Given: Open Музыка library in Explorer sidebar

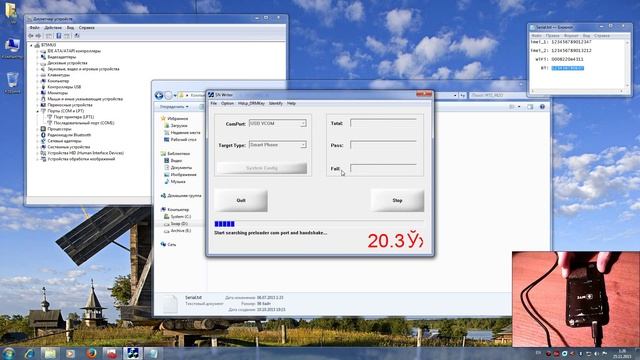Looking at the screenshot, I should point(175,182).
